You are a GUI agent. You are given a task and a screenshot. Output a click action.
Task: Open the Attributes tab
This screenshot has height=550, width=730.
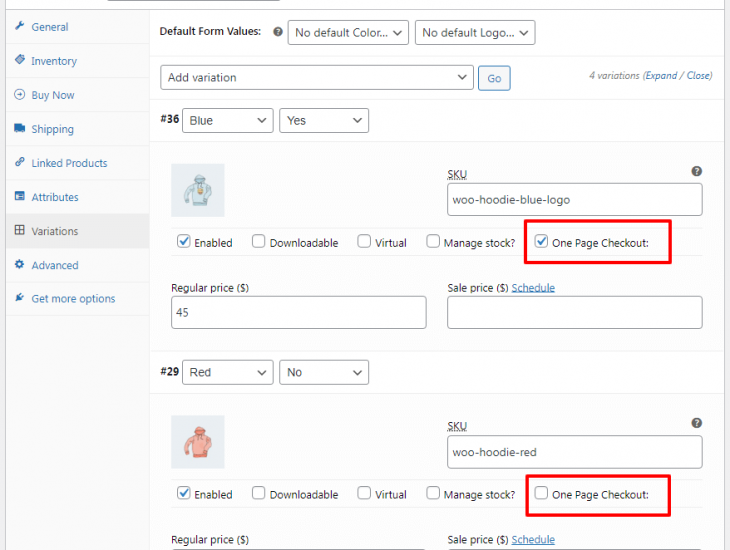pyautogui.click(x=78, y=197)
